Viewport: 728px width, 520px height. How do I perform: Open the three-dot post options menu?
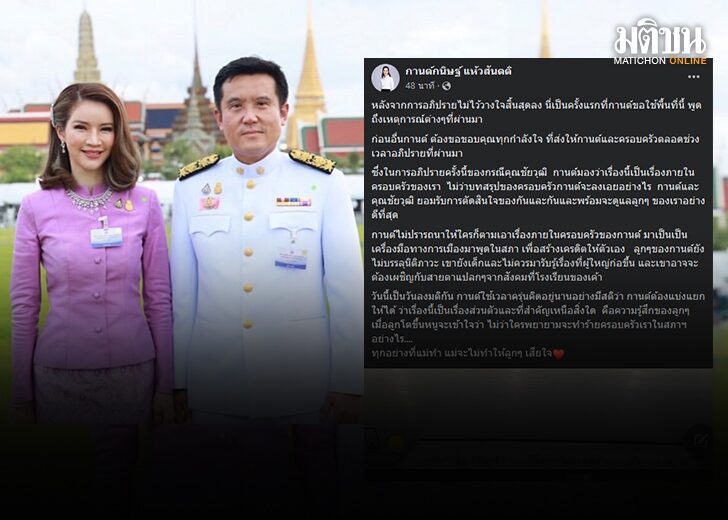coord(693,77)
